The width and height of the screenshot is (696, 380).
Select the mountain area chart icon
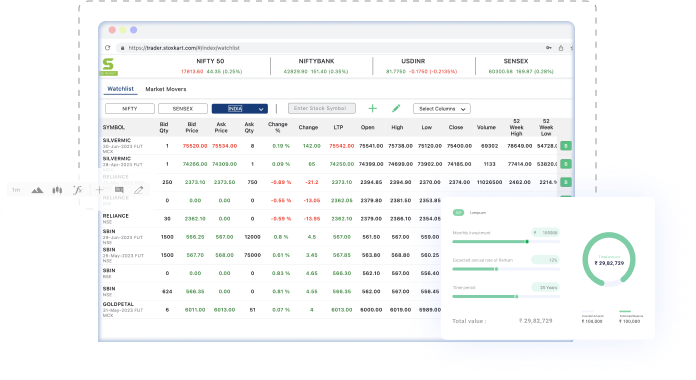(37, 190)
